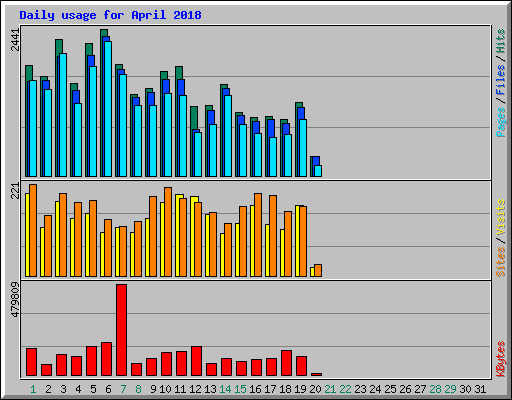The image size is (512, 400).
Task: Click the red KBytes bar for day 1
Action: [31, 362]
